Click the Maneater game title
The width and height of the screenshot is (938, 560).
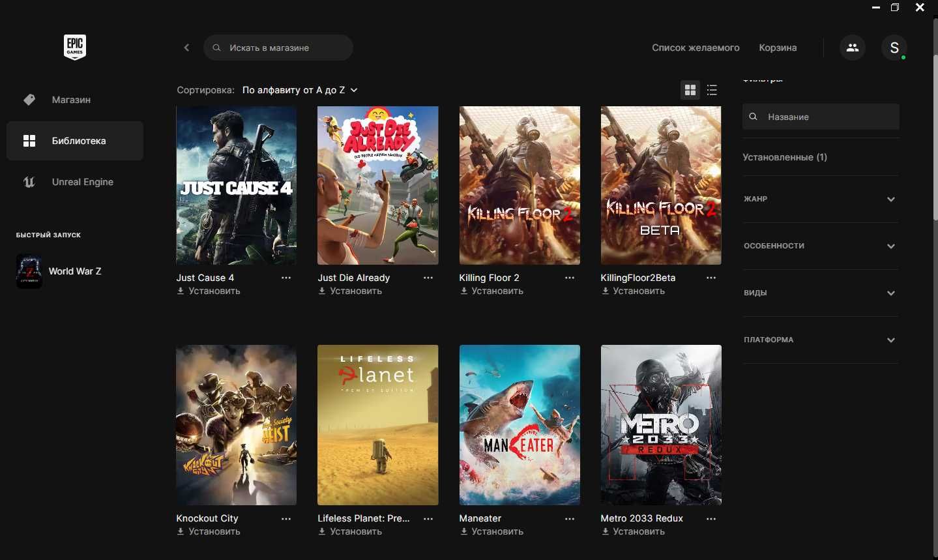(480, 518)
